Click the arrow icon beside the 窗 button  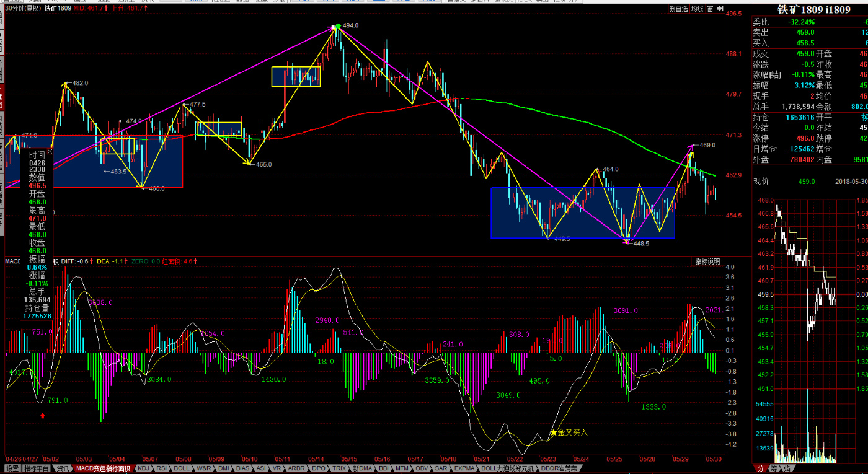[x=719, y=9]
